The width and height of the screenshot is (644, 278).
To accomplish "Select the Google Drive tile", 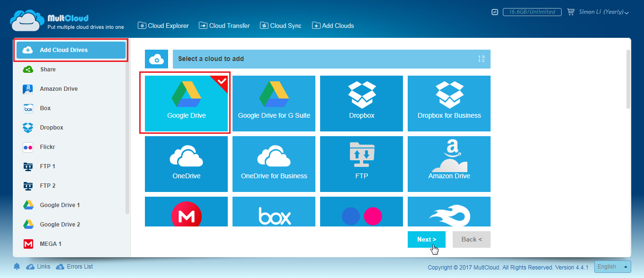I will (186, 103).
